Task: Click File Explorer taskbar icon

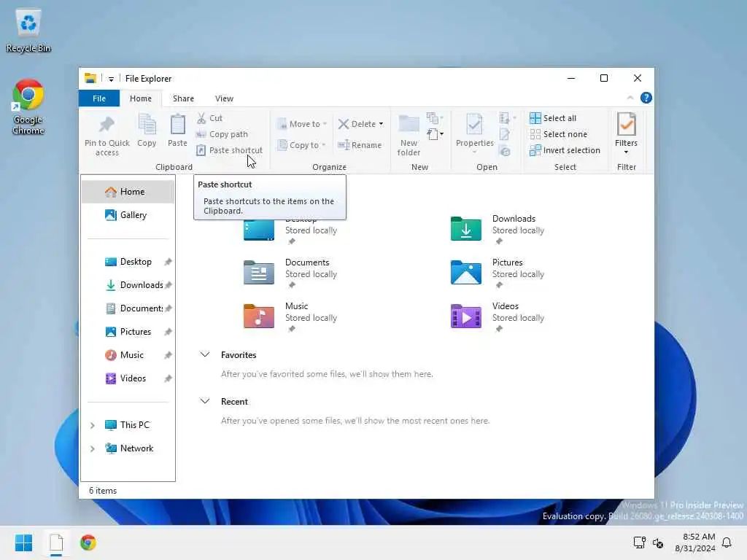Action: click(x=56, y=542)
